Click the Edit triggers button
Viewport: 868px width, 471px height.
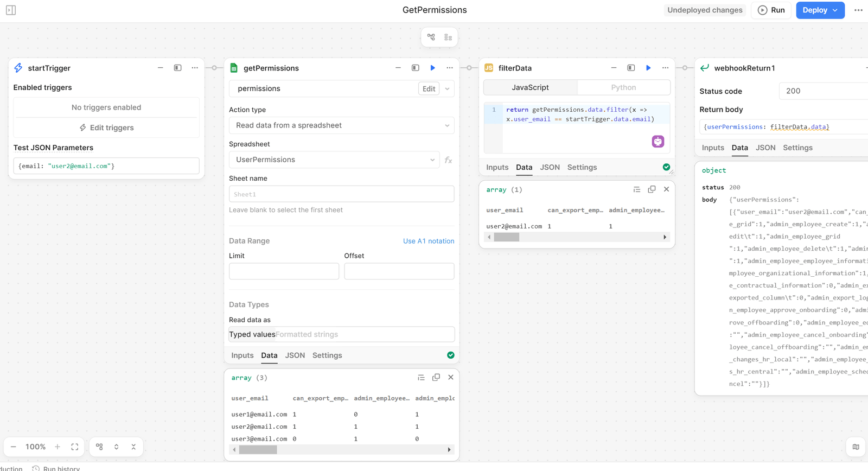click(x=106, y=128)
